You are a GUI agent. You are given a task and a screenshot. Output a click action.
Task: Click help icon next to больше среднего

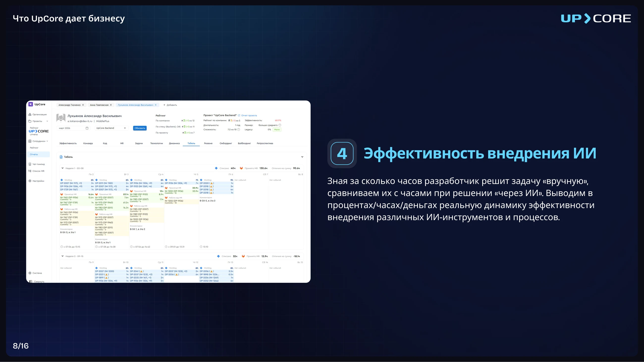(280, 125)
